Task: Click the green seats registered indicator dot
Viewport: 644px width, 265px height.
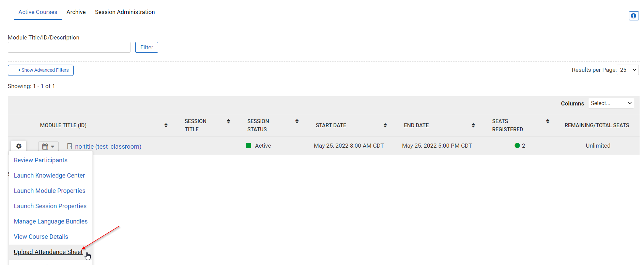Action: [517, 146]
